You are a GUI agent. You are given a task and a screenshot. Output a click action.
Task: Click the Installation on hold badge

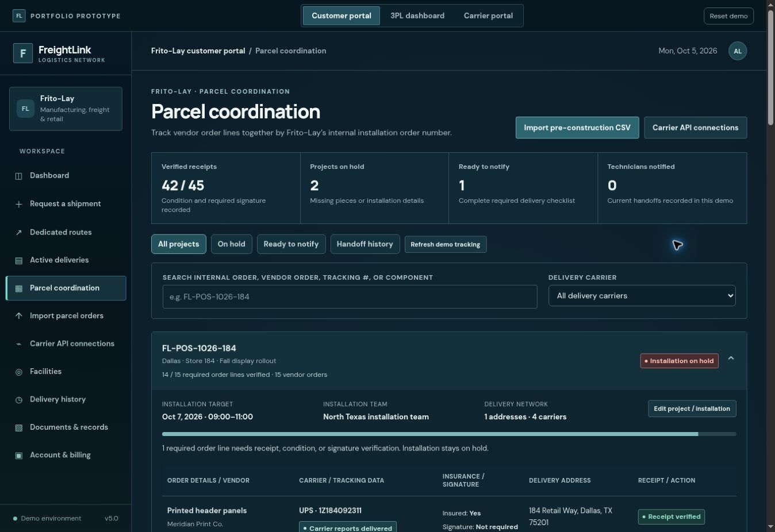tap(679, 361)
